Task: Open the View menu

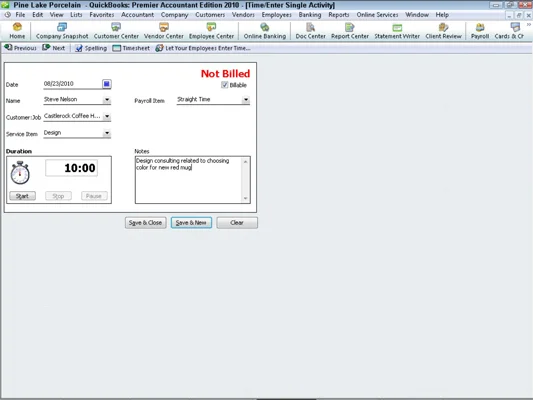Action: click(56, 15)
